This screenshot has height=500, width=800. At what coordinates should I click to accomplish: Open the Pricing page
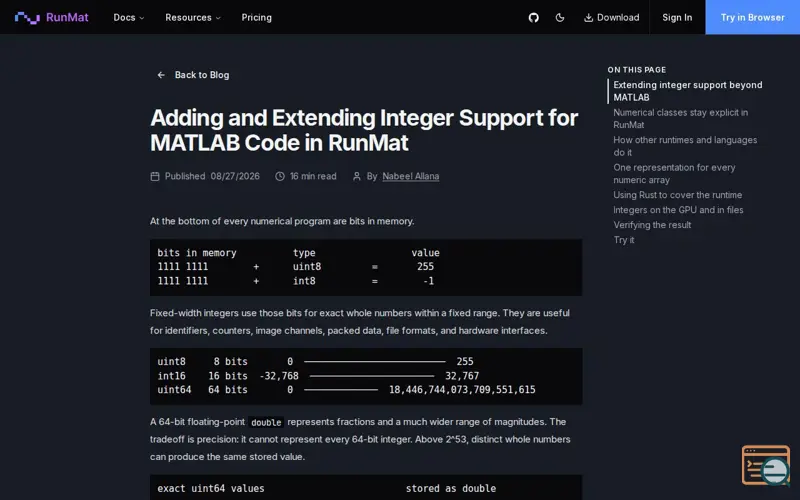click(257, 17)
